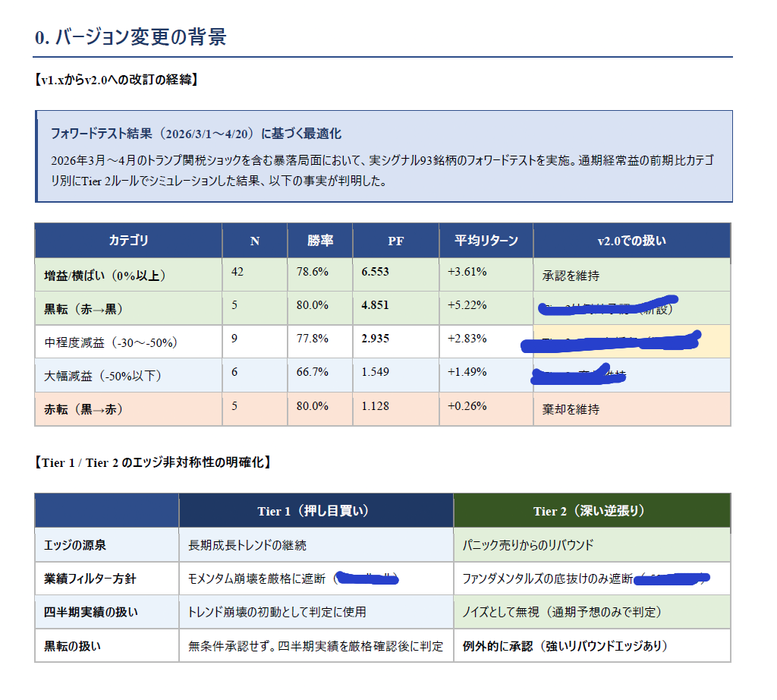Click the cell 無条件承認せず。四半期実績を厳格確認後に判定
The image size is (777, 700).
coord(316,646)
